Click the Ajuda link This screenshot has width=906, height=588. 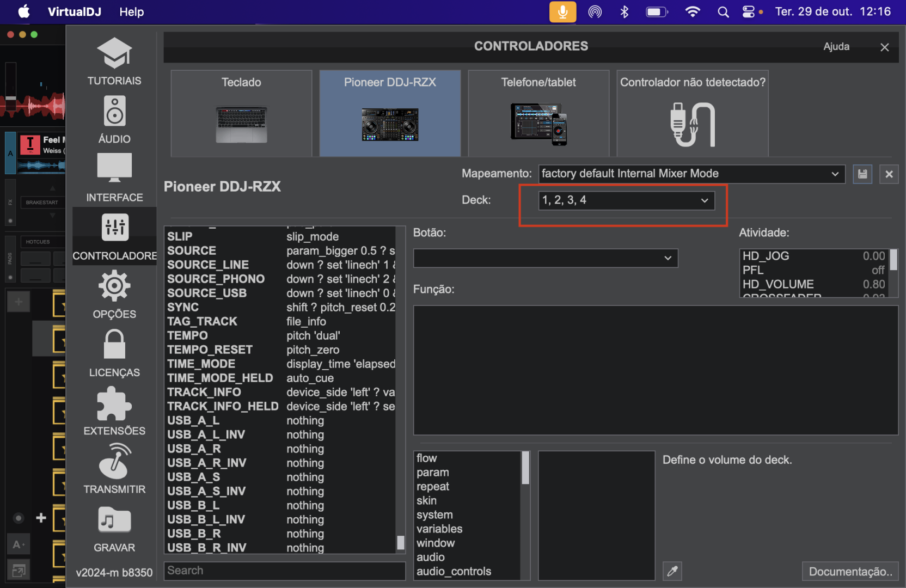click(x=836, y=47)
